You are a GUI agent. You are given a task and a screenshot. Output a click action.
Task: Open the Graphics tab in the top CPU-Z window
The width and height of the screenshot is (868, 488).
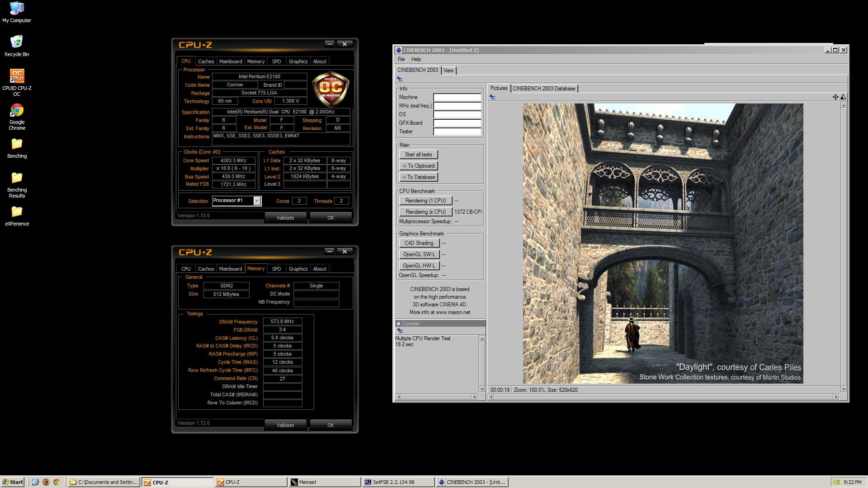(x=298, y=61)
